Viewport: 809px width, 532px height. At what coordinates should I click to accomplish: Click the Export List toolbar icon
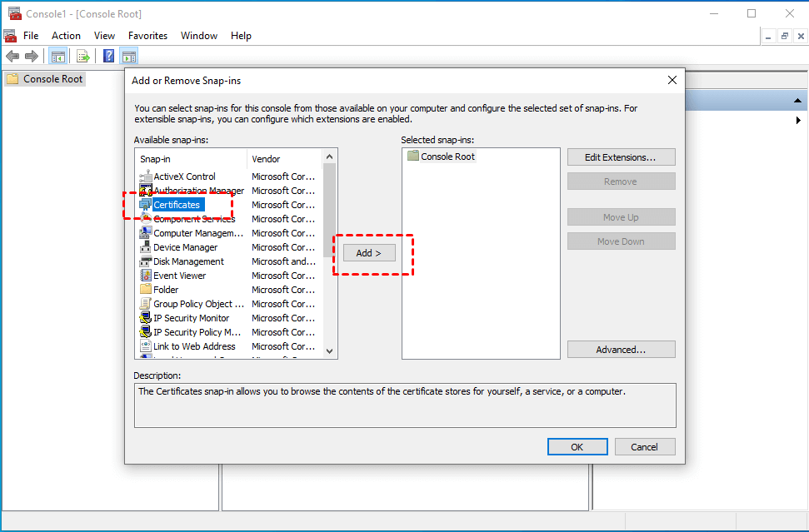pyautogui.click(x=83, y=56)
